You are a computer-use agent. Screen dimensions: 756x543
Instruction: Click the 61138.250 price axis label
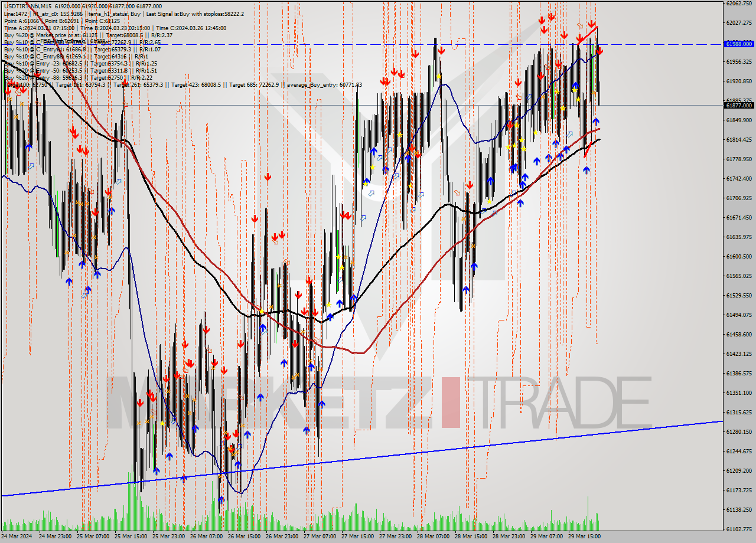[739, 509]
